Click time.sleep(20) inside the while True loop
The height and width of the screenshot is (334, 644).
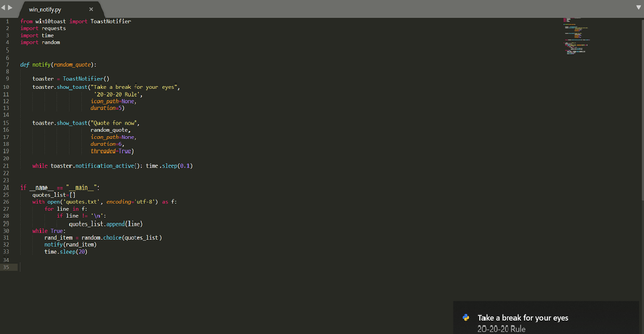pyautogui.click(x=66, y=252)
